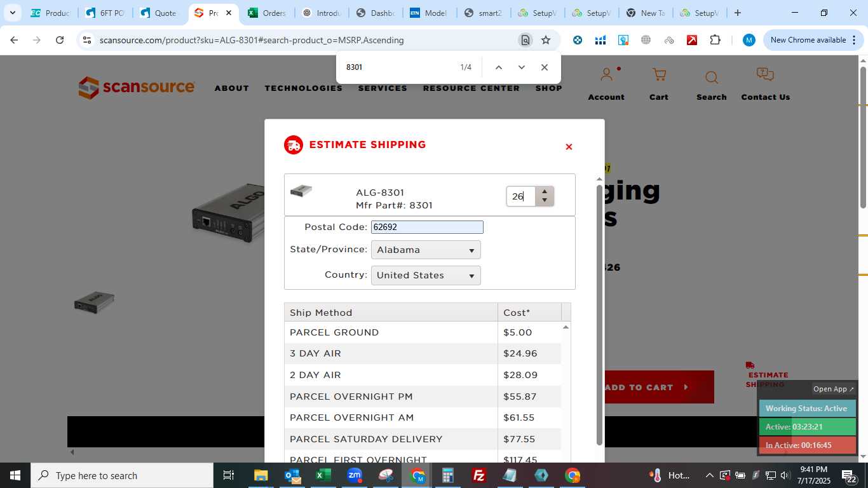Open the TECHNOLOGIES menu
This screenshot has height=488, width=868.
pyautogui.click(x=304, y=88)
